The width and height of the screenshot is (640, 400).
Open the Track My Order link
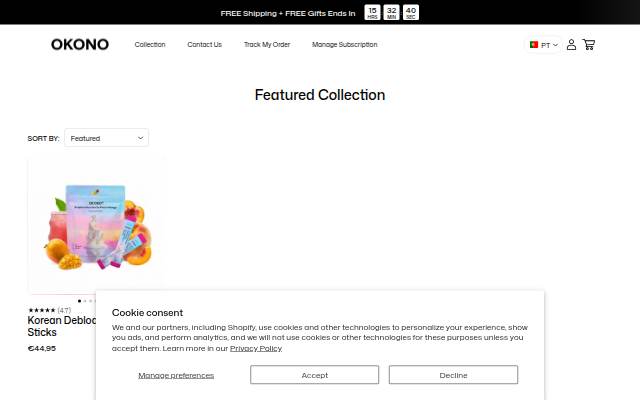267,44
